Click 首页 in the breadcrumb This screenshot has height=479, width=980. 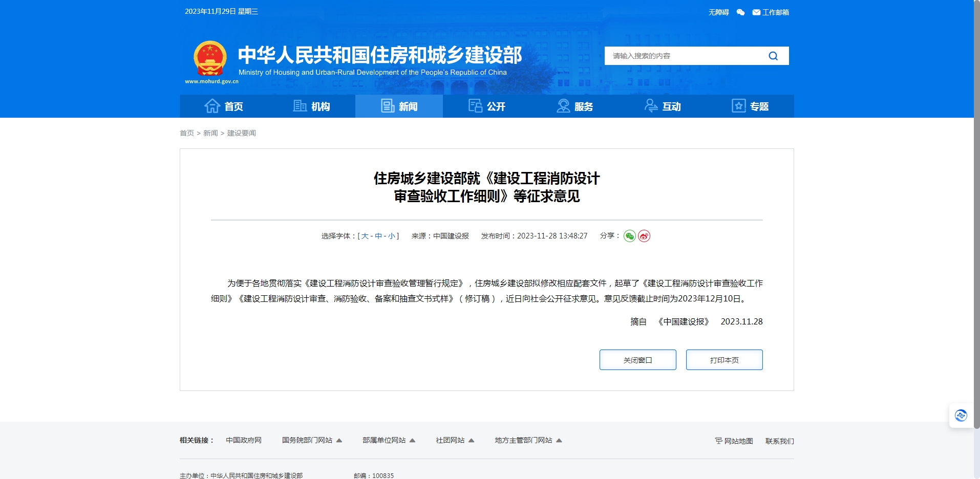pyautogui.click(x=187, y=133)
